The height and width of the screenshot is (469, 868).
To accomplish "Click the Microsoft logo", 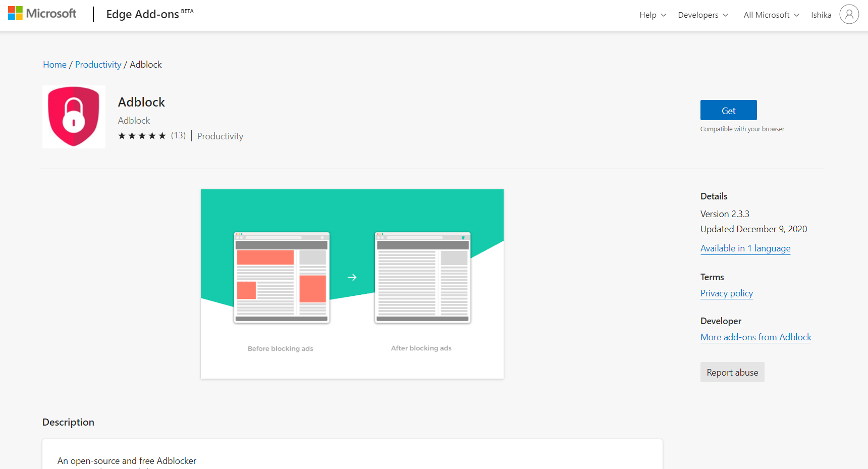I will (x=42, y=14).
